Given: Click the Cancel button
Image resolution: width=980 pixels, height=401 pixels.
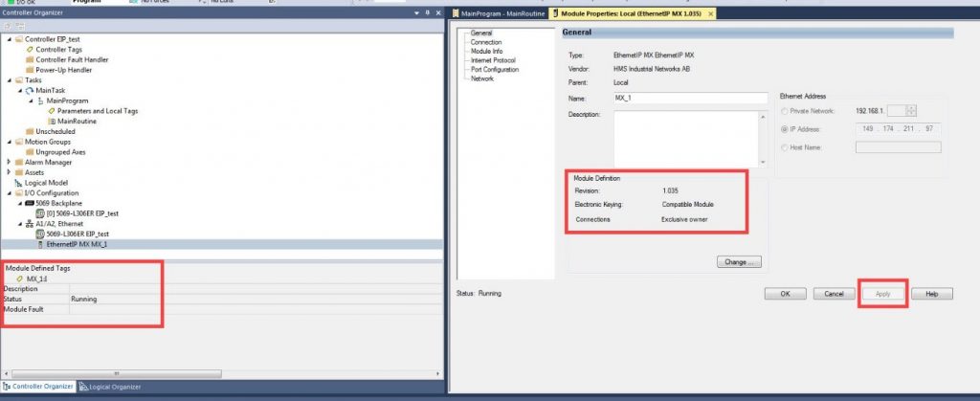Looking at the screenshot, I should point(834,294).
